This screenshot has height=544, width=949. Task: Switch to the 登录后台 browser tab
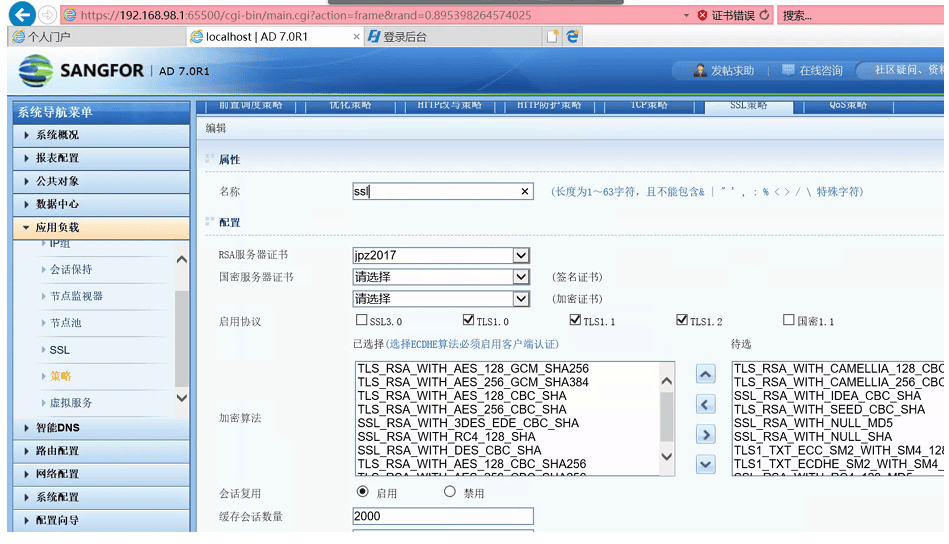pyautogui.click(x=454, y=37)
